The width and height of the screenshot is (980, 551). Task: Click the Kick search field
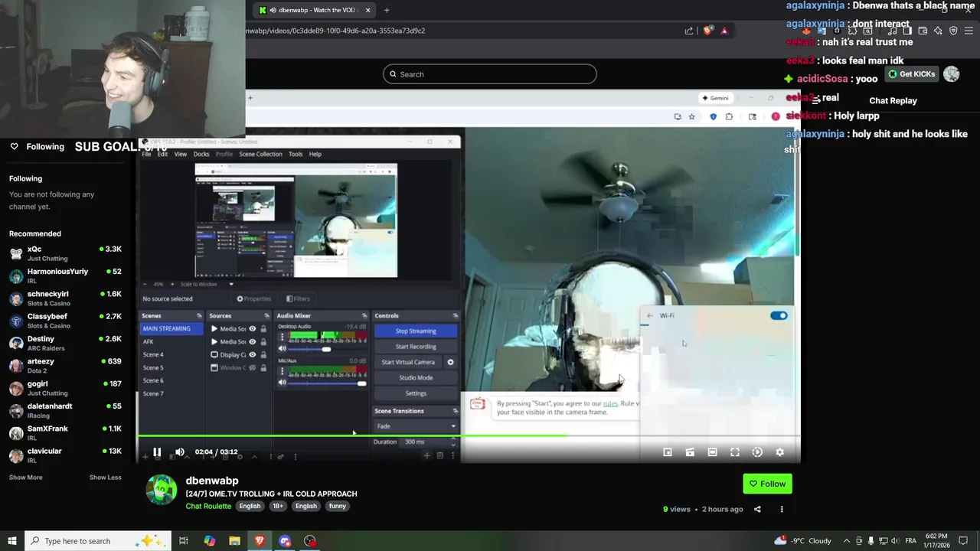tap(490, 74)
